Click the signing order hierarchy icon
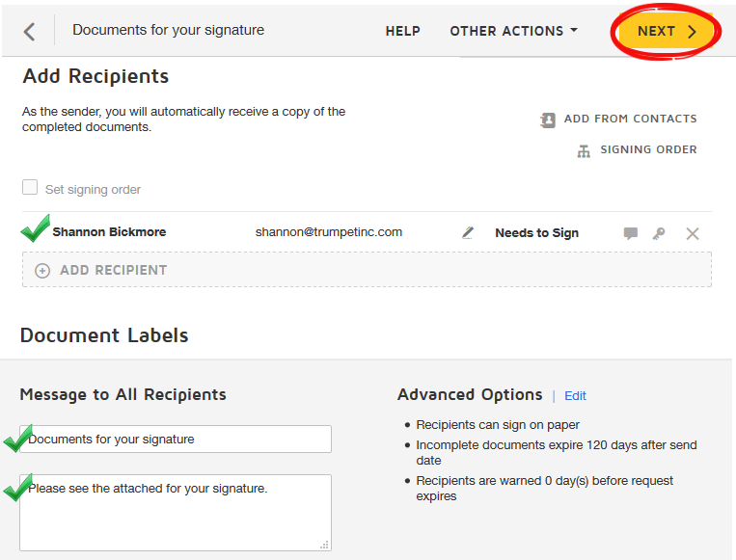The image size is (736, 560). click(584, 151)
